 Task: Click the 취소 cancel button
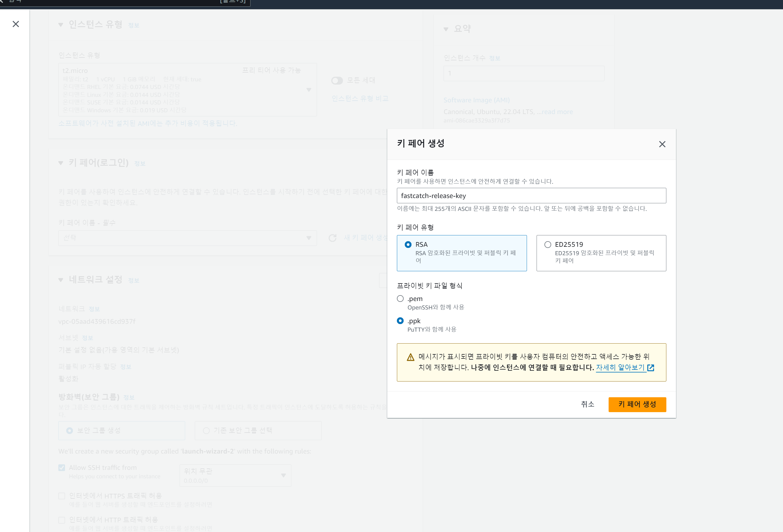point(587,404)
